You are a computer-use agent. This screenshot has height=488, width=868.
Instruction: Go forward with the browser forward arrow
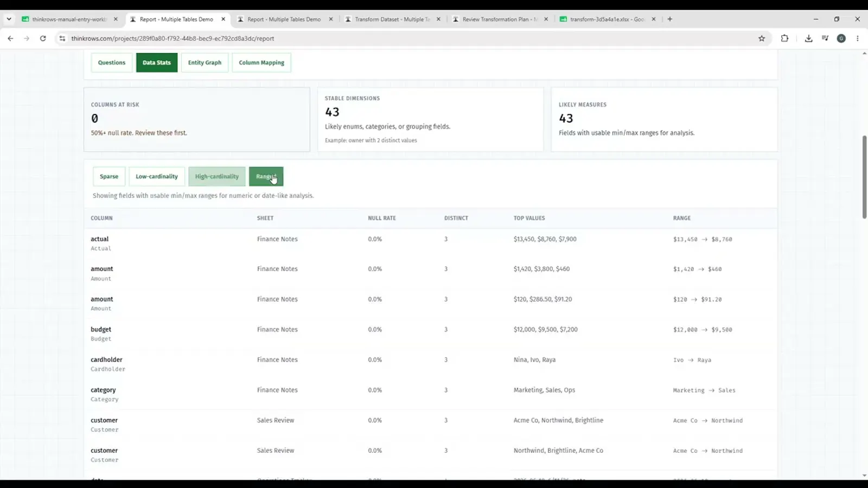click(x=26, y=38)
